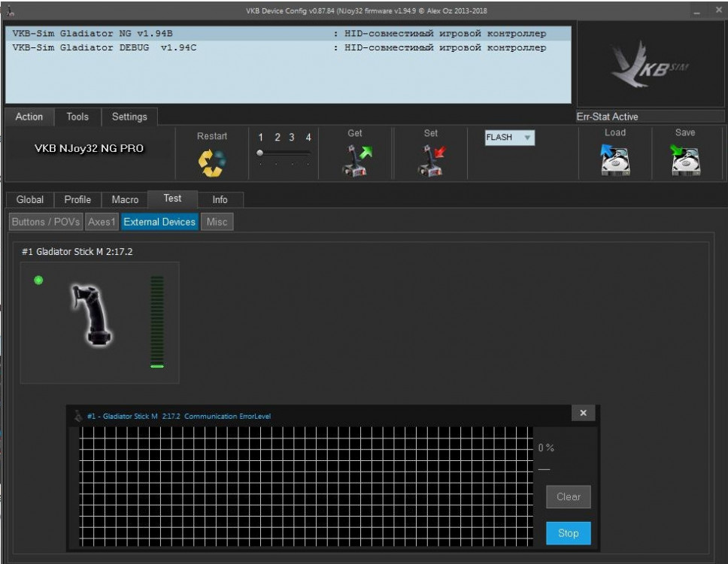Select the Macro tab
Viewport: 728px width, 564px height.
tap(125, 199)
